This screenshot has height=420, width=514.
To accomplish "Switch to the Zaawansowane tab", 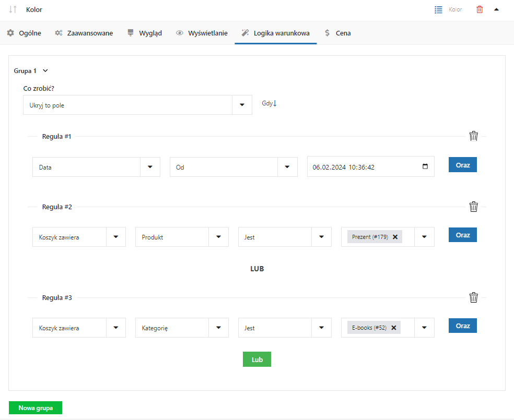I will (x=84, y=33).
